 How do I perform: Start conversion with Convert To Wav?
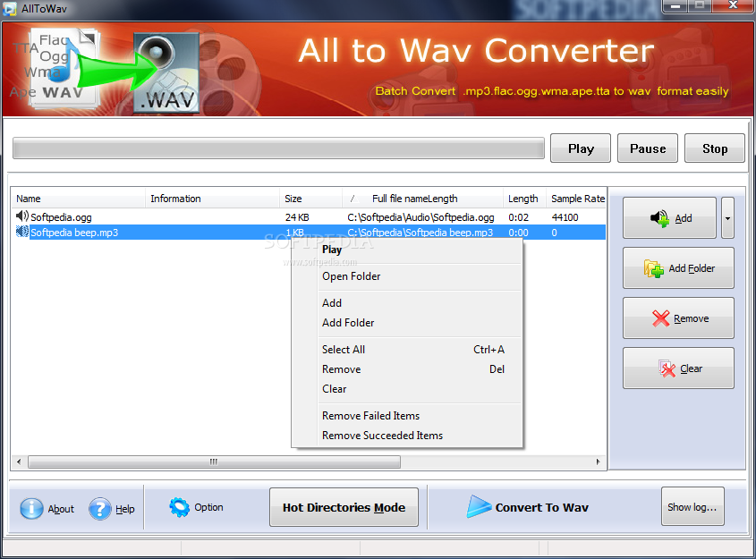[x=542, y=507]
